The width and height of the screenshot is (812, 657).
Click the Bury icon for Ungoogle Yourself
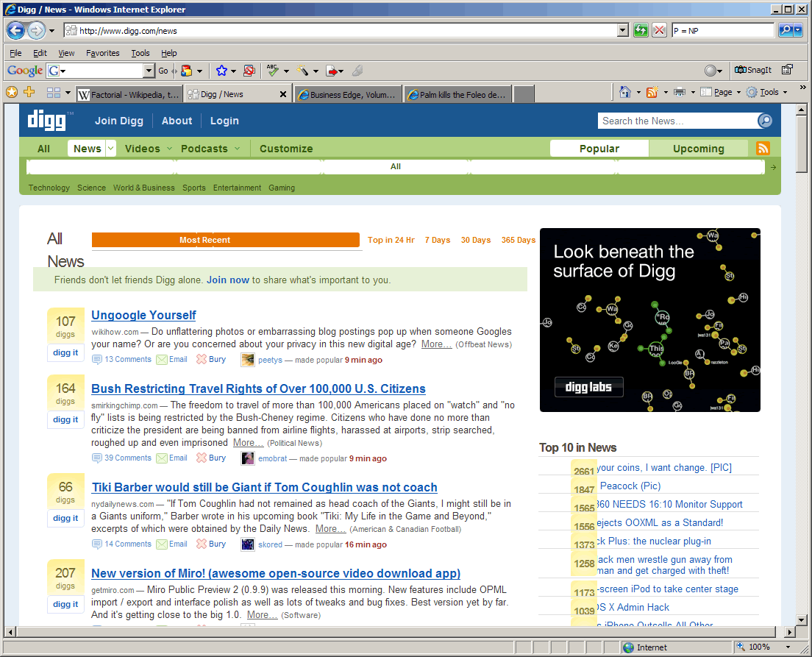click(201, 359)
